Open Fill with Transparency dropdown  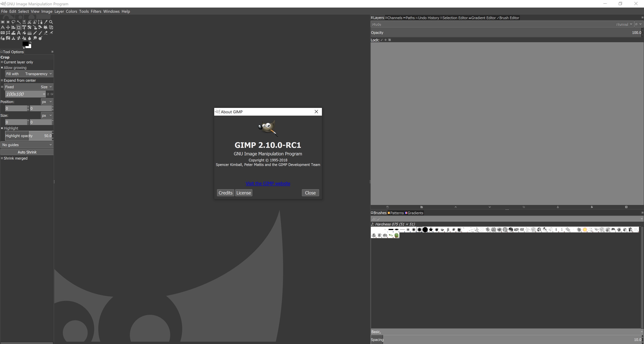pos(29,74)
